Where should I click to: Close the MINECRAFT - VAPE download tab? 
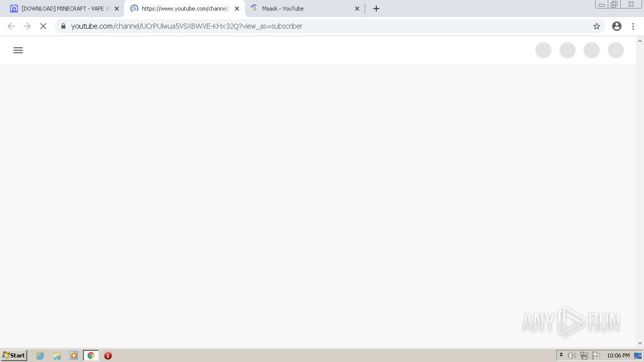[117, 9]
